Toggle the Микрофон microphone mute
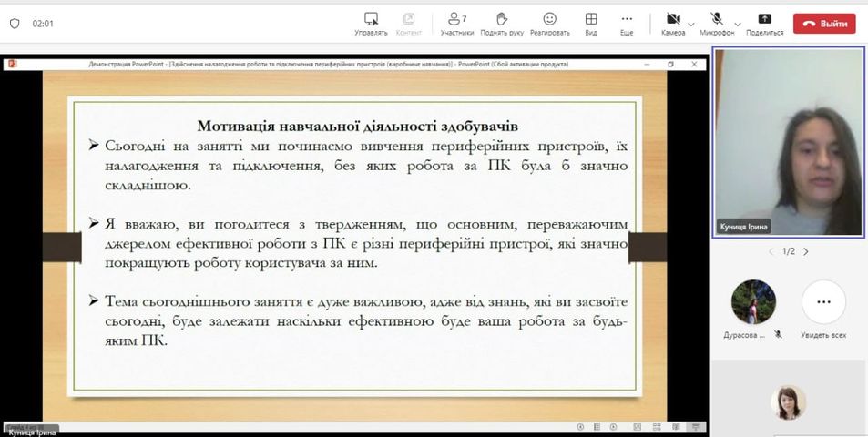This screenshot has height=437, width=868. click(x=717, y=25)
